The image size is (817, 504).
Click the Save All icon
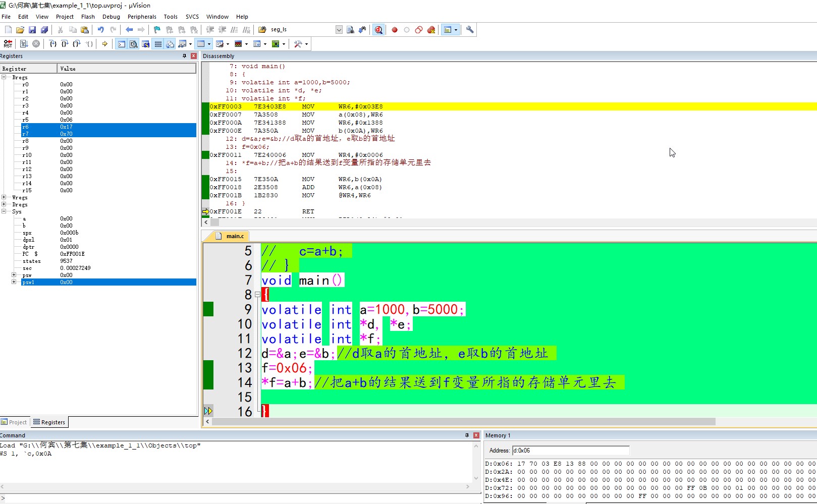pos(44,30)
